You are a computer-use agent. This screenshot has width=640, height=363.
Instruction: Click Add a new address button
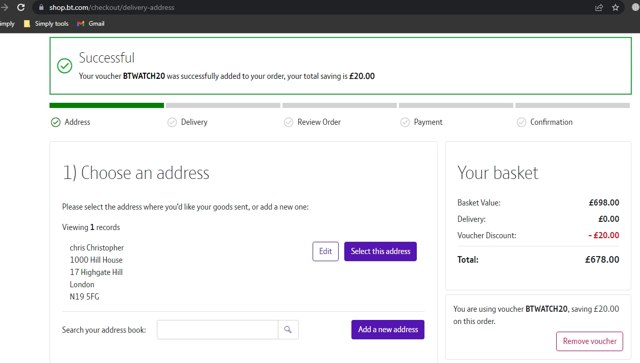[x=388, y=330]
